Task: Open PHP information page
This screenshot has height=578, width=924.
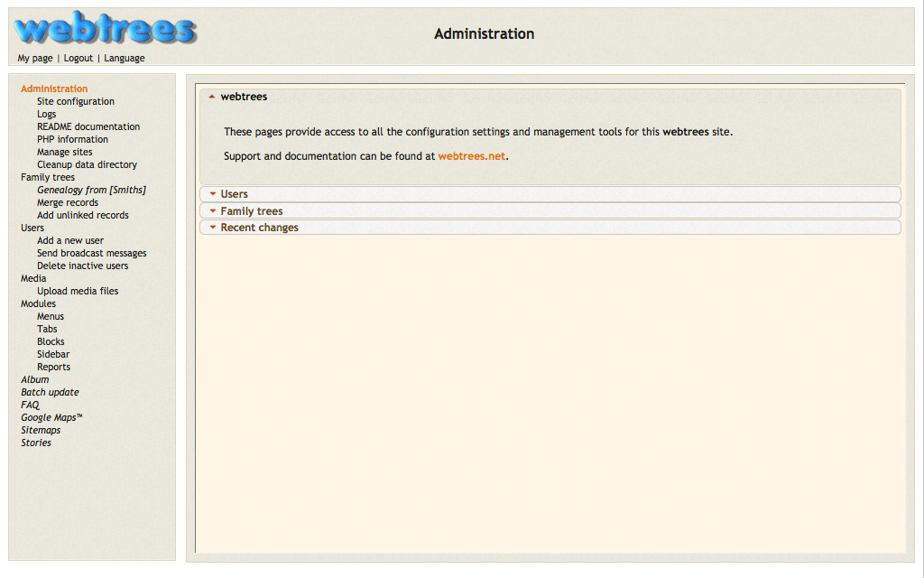Action: 72,139
